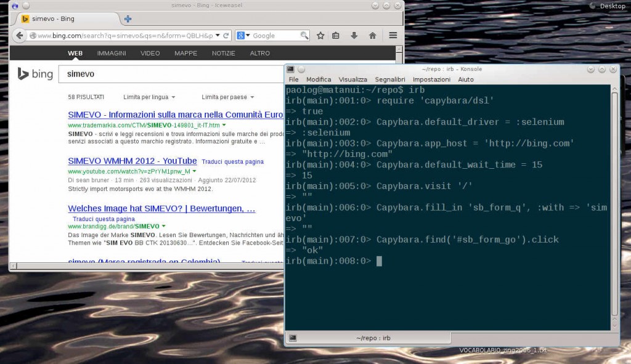The height and width of the screenshot is (364, 631).
Task: Open a new browser tab
Action: click(x=128, y=19)
